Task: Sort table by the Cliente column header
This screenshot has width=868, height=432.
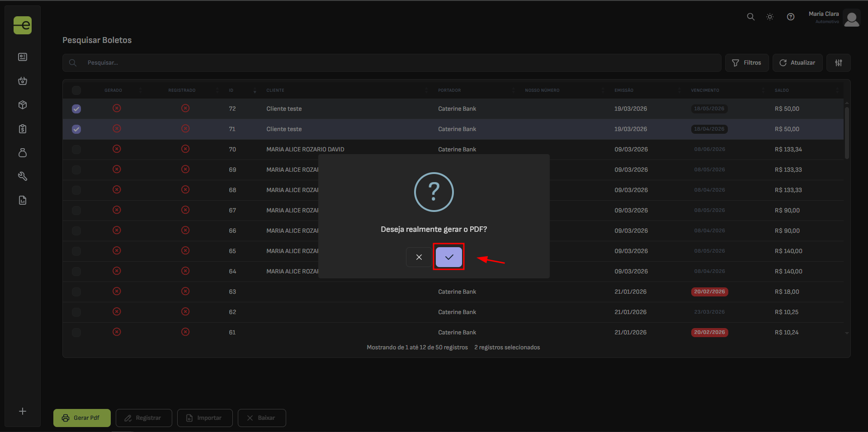Action: (x=275, y=90)
